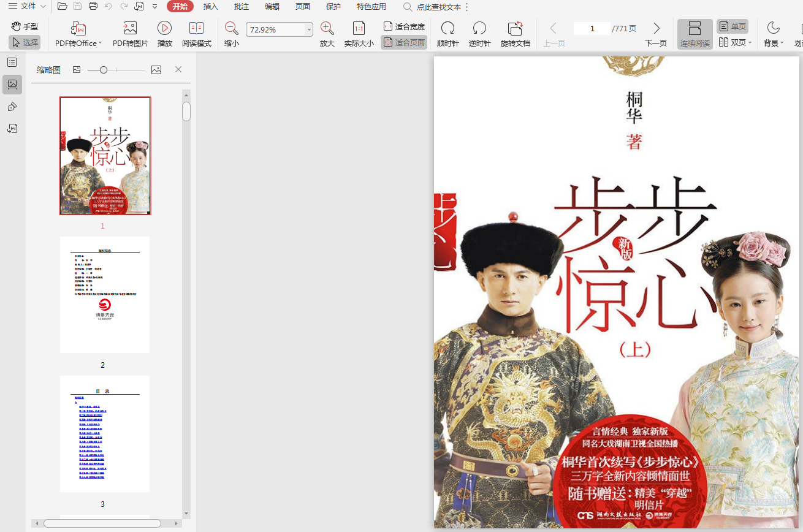Click the 点此查找文本 search box

pyautogui.click(x=432, y=7)
